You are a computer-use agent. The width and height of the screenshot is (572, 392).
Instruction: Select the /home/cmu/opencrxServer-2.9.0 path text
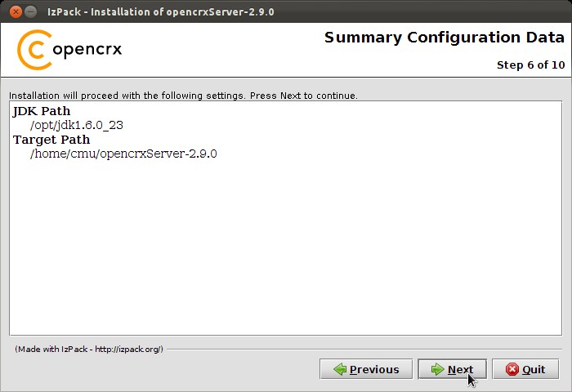(123, 154)
